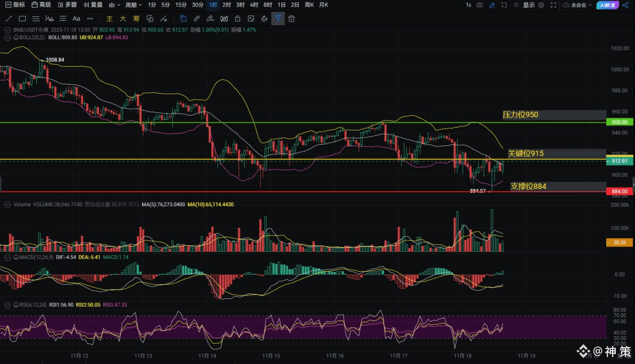Click the AI解读 button
Viewport: 635px width, 364px height.
pyautogui.click(x=607, y=5)
